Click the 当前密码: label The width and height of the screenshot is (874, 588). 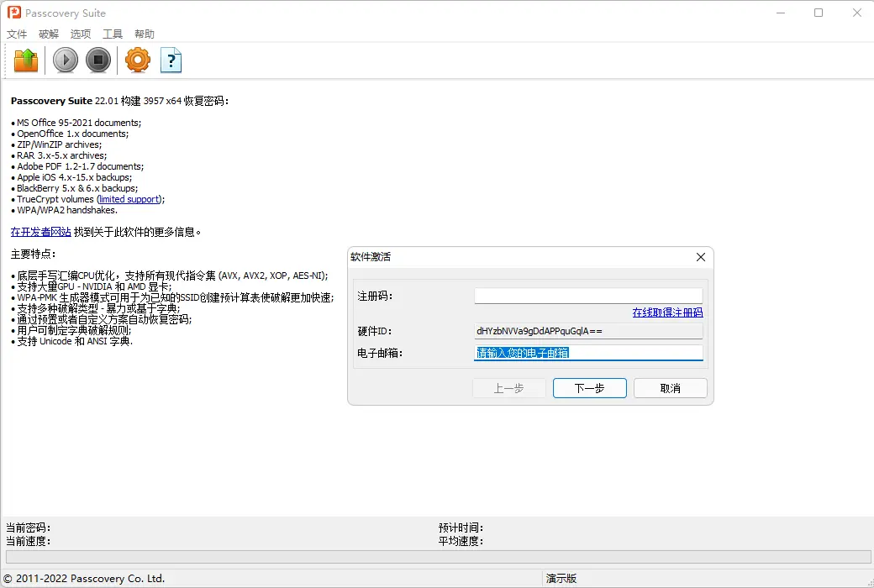click(28, 528)
